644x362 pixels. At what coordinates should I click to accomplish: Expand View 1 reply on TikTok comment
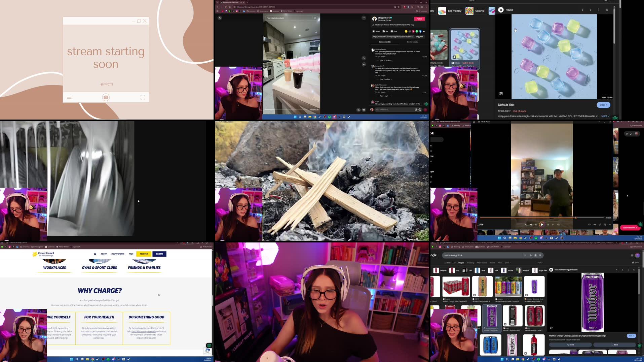[384, 96]
